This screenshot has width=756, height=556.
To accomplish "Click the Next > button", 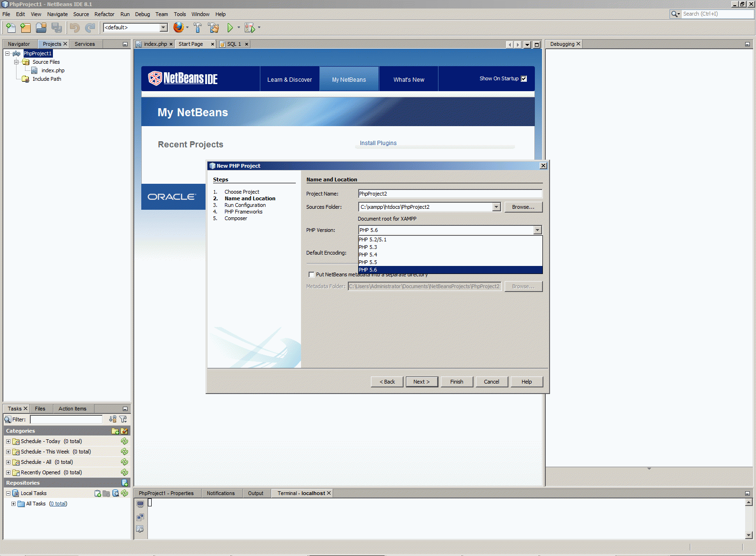I will coord(421,382).
